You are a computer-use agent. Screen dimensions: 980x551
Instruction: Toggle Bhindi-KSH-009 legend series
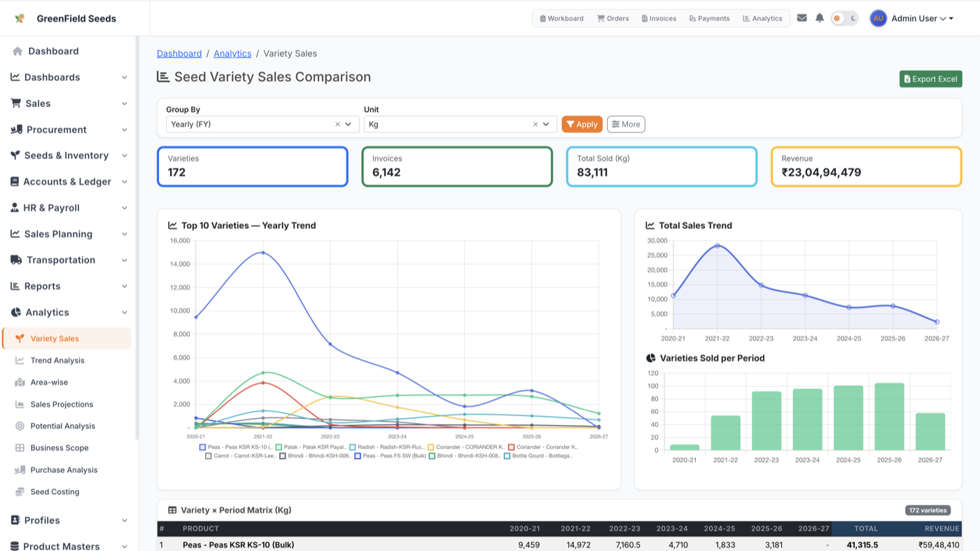point(315,456)
